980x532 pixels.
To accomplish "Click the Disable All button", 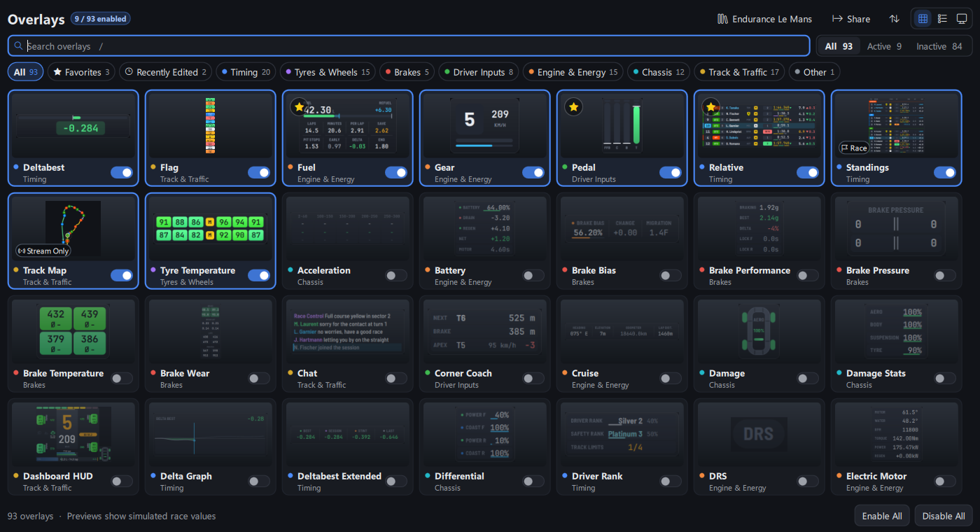I will tap(943, 516).
